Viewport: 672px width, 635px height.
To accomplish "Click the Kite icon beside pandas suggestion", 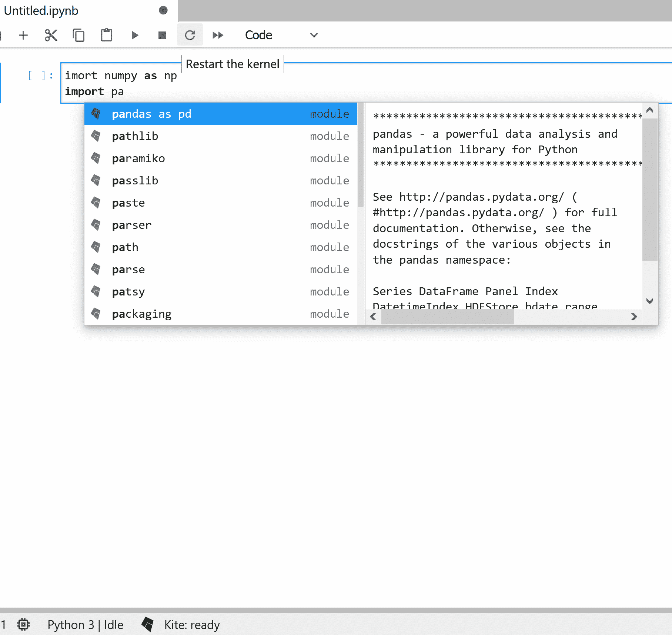I will coord(96,114).
